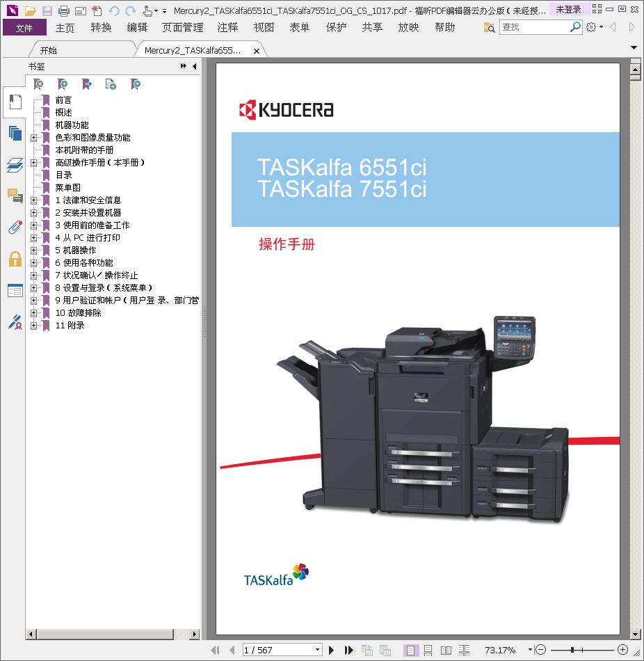Click the advanced search folder icon
The width and height of the screenshot is (644, 661).
pyautogui.click(x=489, y=27)
